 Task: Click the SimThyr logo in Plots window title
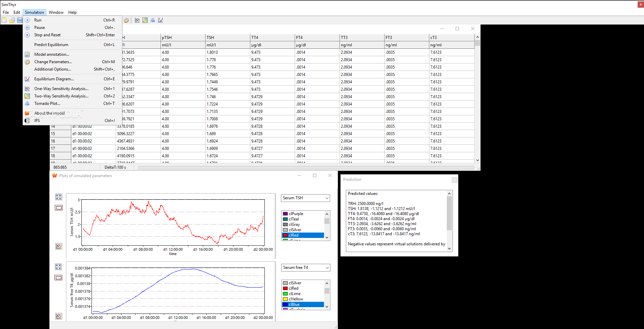coord(55,175)
